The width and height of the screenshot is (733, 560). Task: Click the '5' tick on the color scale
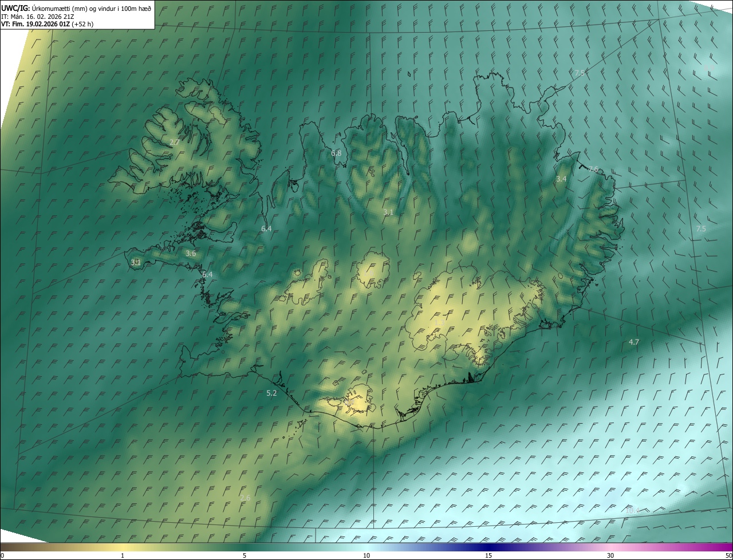pyautogui.click(x=245, y=556)
